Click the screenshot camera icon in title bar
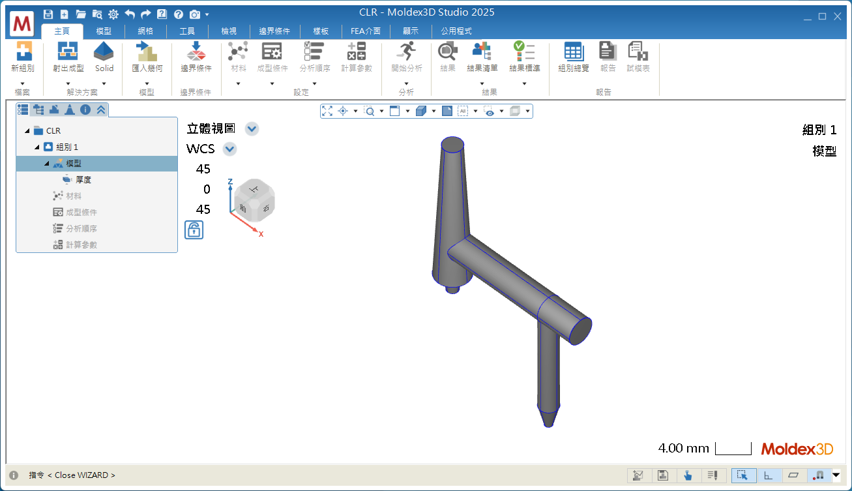852x491 pixels. [x=194, y=14]
